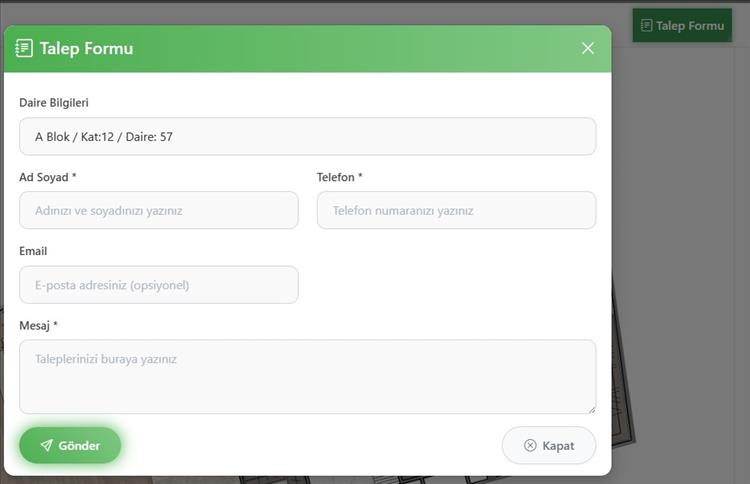
Task: Click the Mesaj textarea resize handle
Action: pyautogui.click(x=591, y=408)
